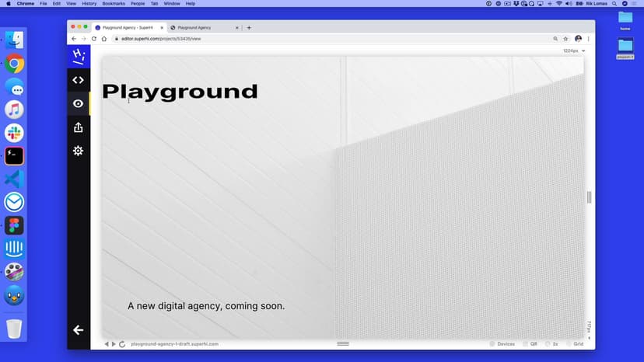Click the share/publish icon in sidebar
This screenshot has height=362, width=644.
coord(78,127)
